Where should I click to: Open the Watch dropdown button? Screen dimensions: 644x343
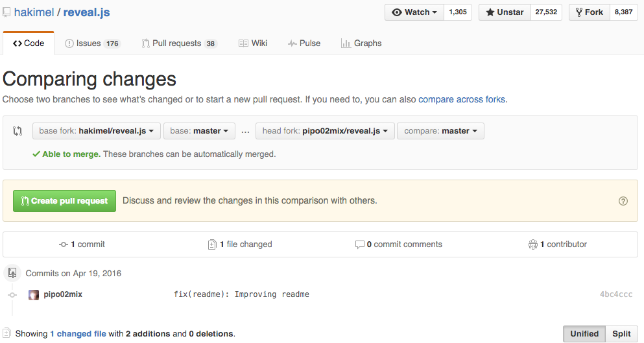pos(414,12)
